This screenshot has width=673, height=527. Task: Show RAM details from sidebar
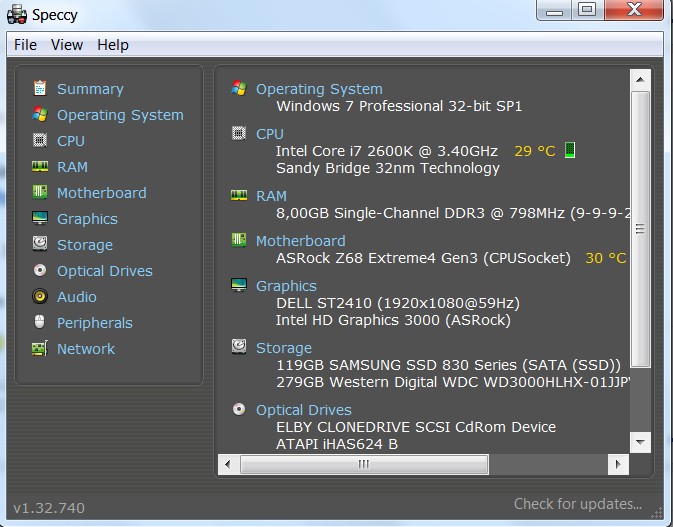click(73, 167)
